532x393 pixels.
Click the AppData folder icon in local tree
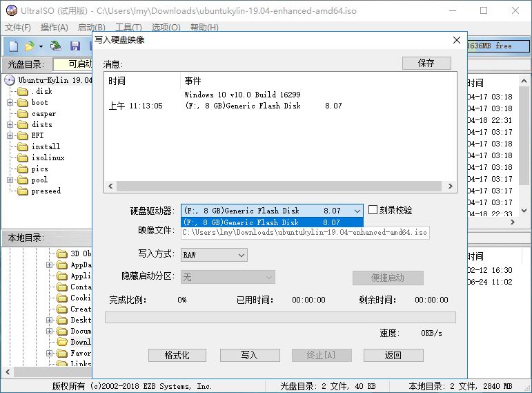(x=61, y=265)
